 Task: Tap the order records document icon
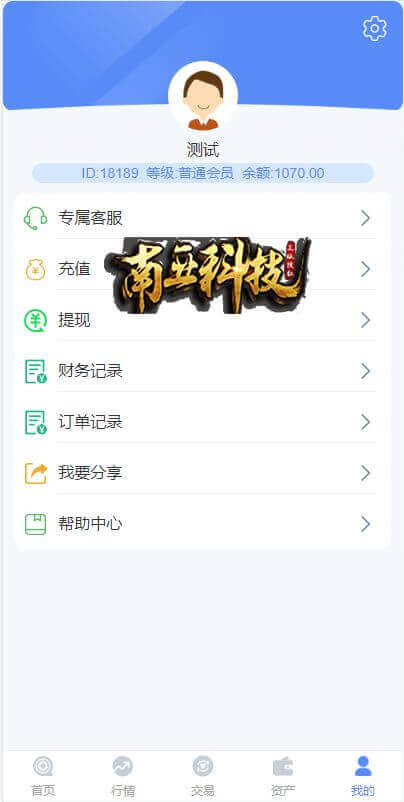click(35, 422)
